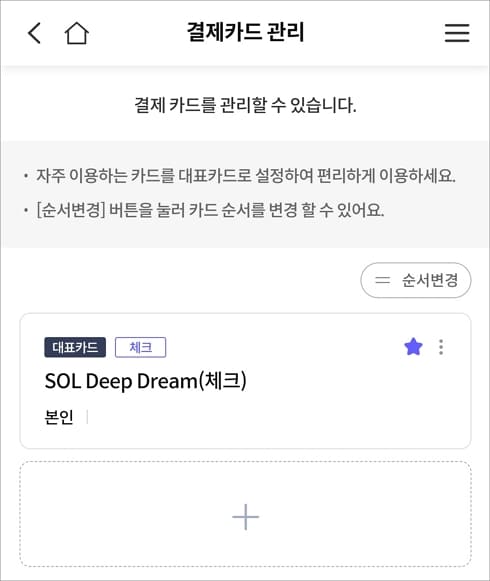Screen dimensions: 490x581
Task: Select the SOL Deep Dream(체크) card name
Action: [145, 381]
